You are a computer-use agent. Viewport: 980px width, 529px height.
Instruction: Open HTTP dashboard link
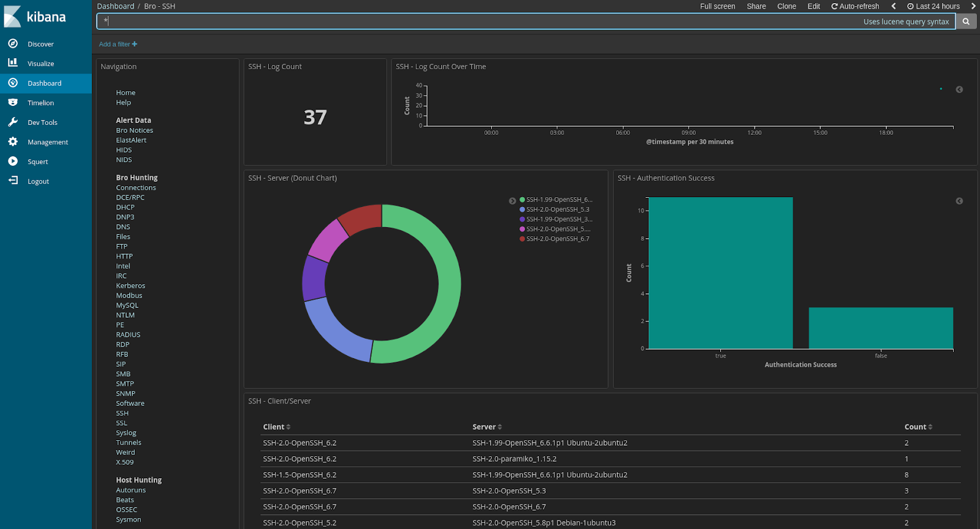tap(124, 257)
